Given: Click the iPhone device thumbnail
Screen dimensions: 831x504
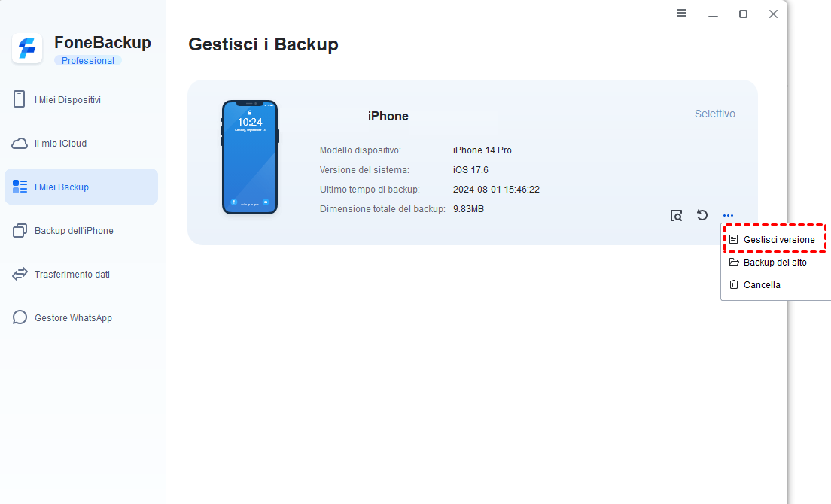Looking at the screenshot, I should coord(250,157).
